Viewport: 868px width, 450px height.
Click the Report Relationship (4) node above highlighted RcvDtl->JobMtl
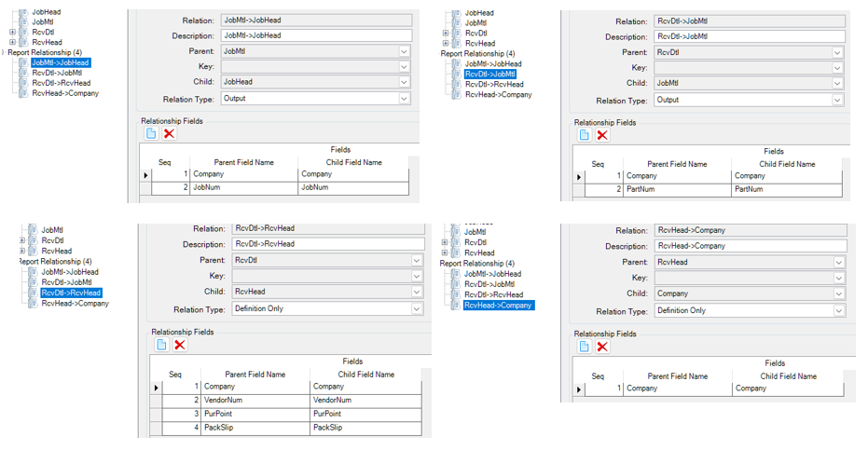tap(477, 54)
